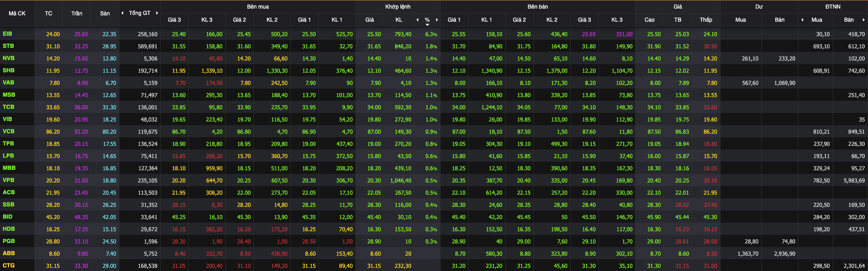Choose the HDB stock symbol
868x271 pixels.
[9, 229]
